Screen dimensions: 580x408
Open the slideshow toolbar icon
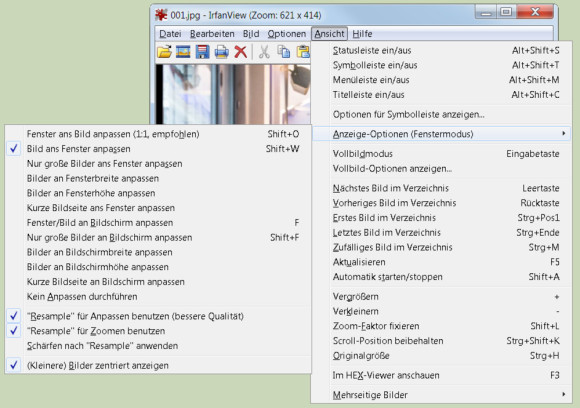183,52
